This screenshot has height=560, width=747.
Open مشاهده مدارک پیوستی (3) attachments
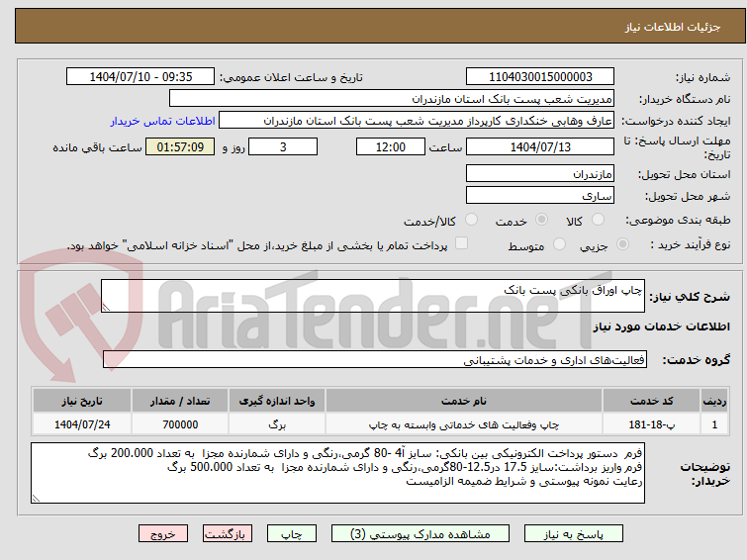click(420, 534)
